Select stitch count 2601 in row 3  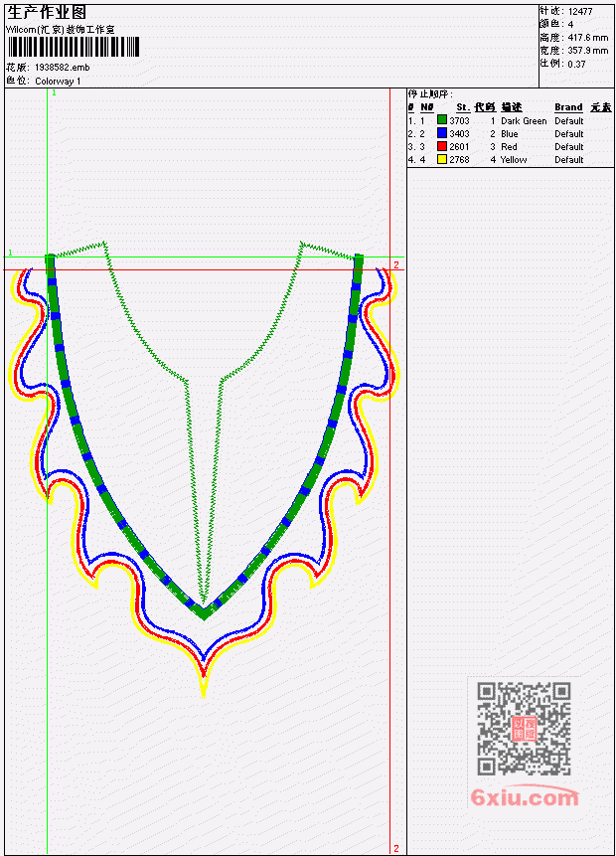pyautogui.click(x=459, y=147)
